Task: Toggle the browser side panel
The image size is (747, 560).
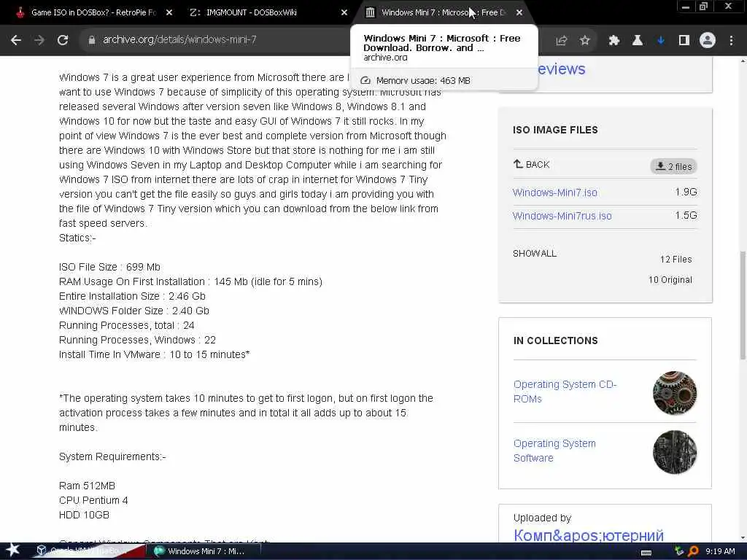Action: click(684, 41)
